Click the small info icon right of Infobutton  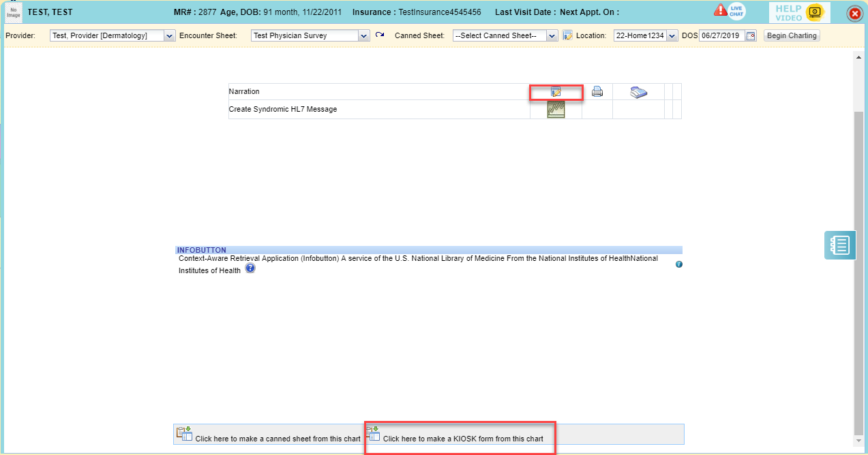[678, 264]
